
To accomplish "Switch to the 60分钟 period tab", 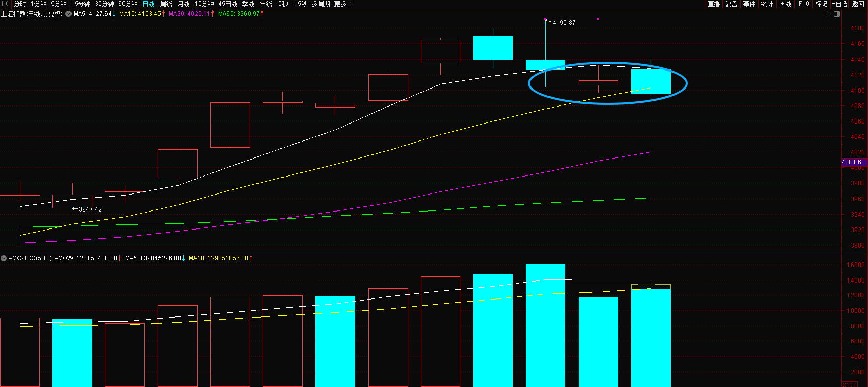I will point(128,4).
